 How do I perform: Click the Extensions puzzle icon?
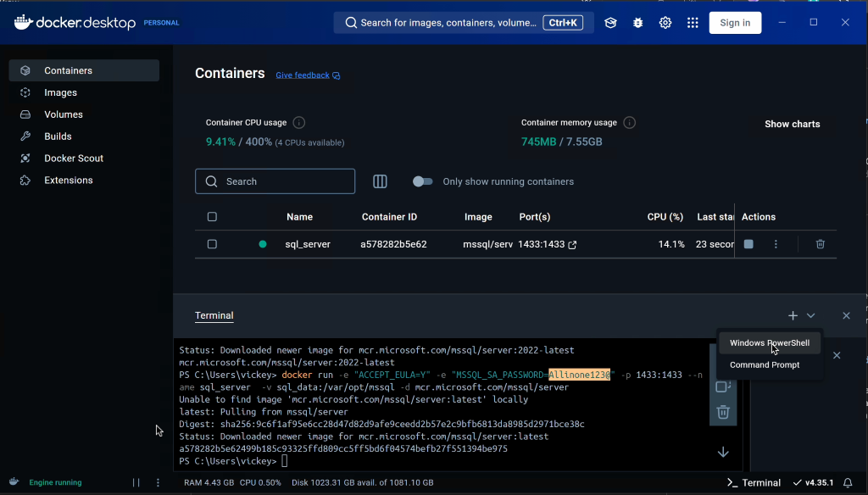[25, 180]
